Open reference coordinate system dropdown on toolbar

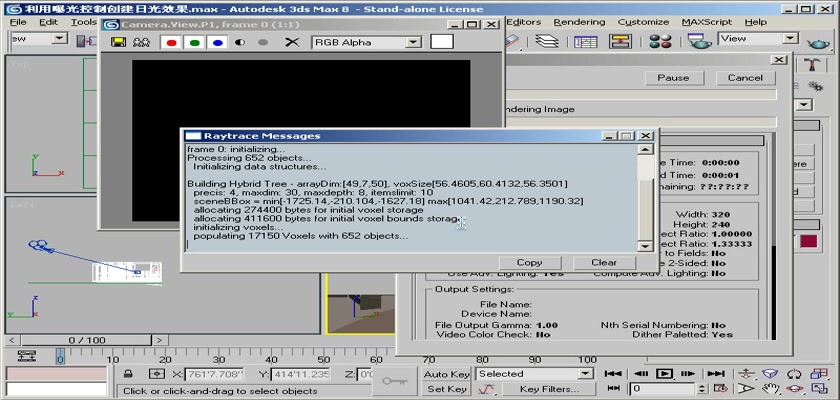[59, 39]
